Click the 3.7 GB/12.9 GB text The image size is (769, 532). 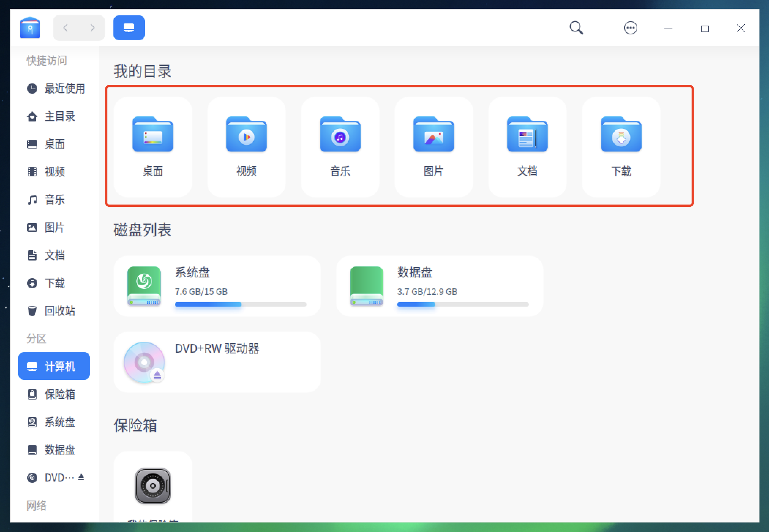[x=427, y=292]
